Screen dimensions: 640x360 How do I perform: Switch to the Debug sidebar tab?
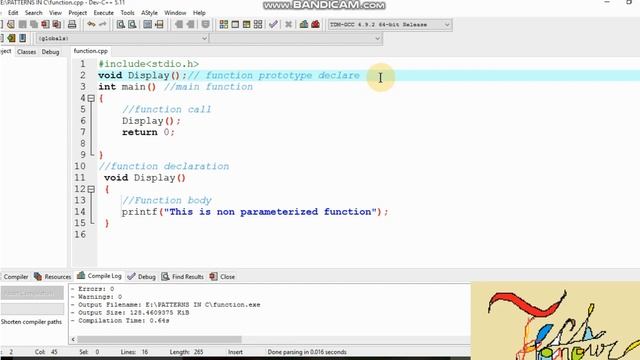click(51, 52)
